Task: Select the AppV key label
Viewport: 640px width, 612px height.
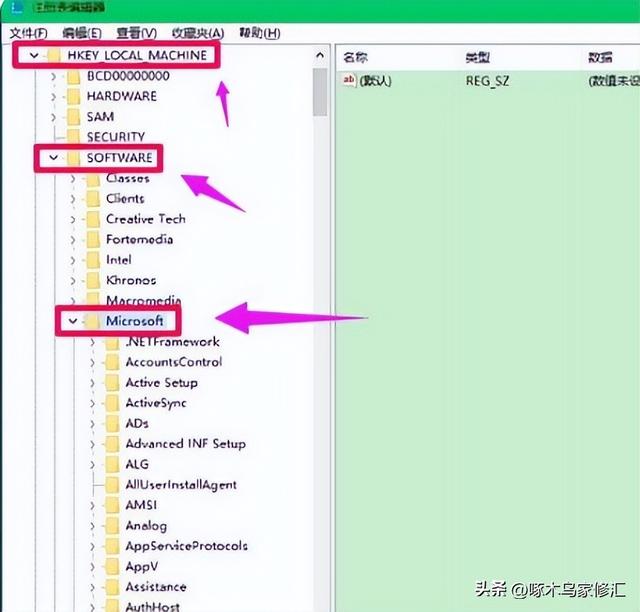Action: tap(142, 567)
